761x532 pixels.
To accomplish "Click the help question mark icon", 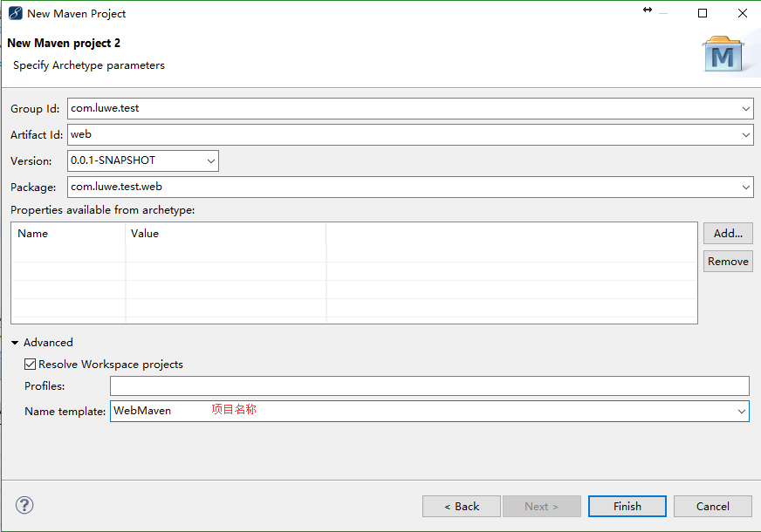I will [24, 505].
